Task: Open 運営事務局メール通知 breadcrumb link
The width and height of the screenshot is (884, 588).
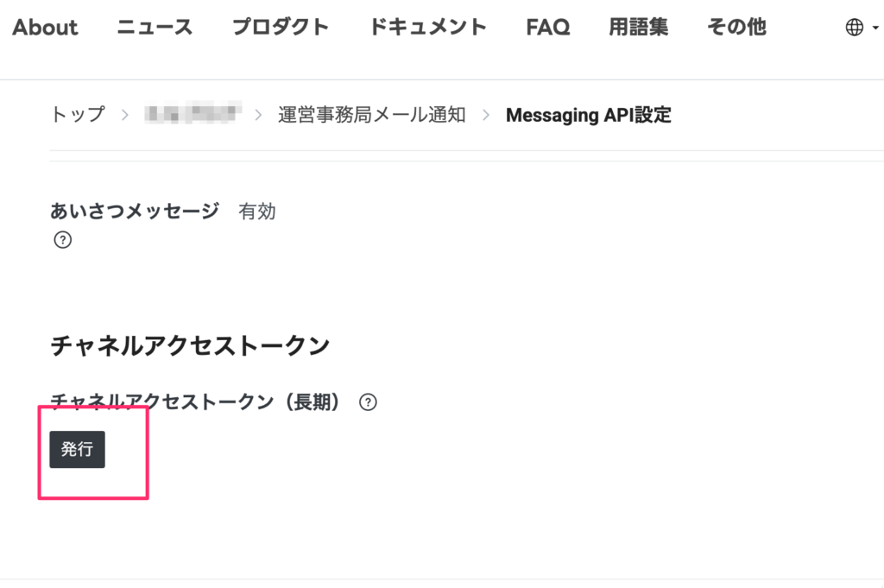Action: (x=371, y=115)
